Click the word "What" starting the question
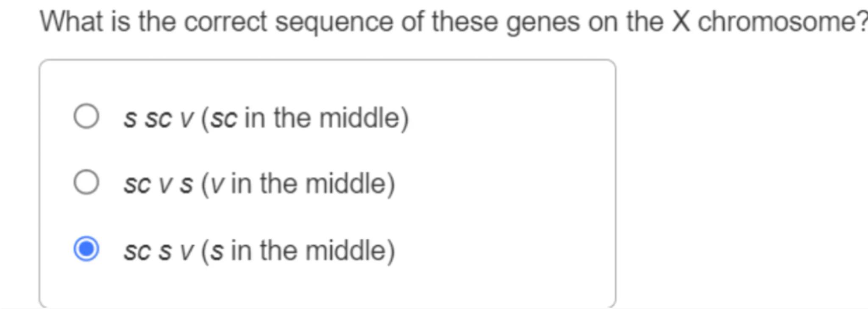868x309 pixels. [71, 21]
